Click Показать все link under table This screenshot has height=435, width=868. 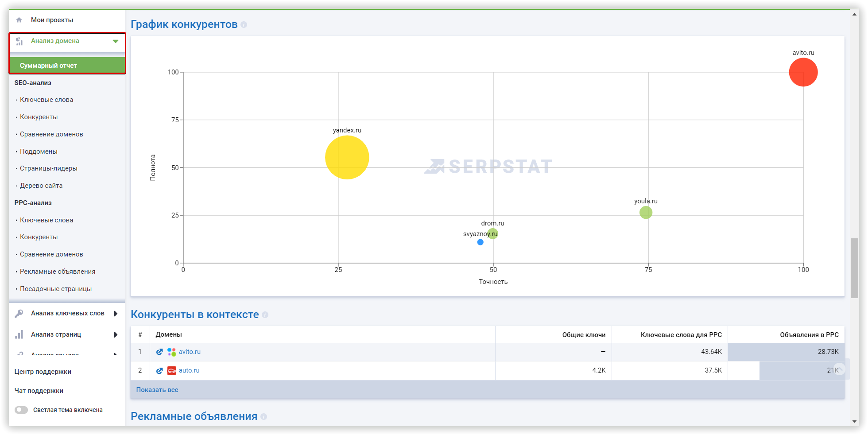tap(157, 390)
